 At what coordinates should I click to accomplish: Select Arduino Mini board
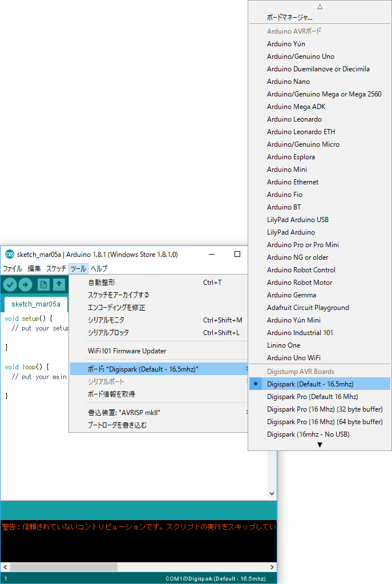coord(320,170)
